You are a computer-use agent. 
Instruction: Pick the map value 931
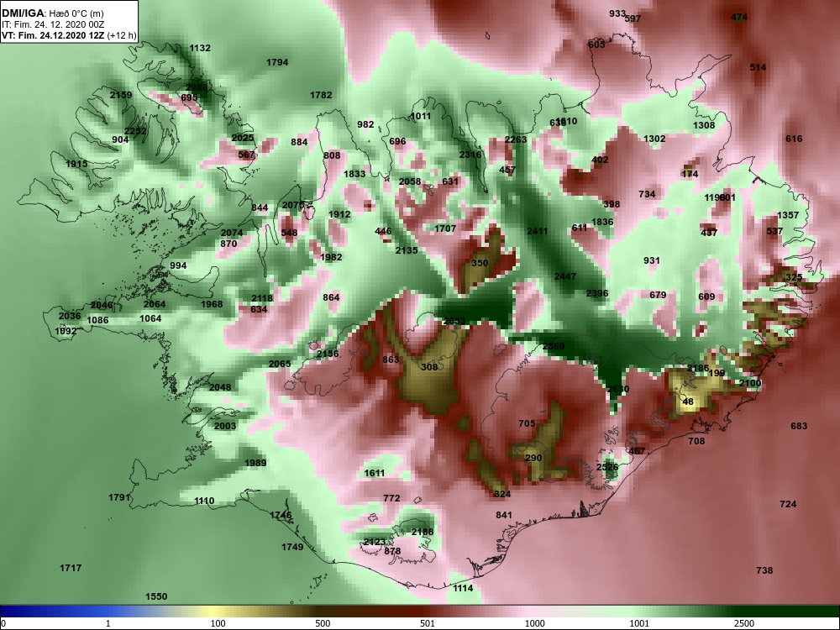point(652,260)
